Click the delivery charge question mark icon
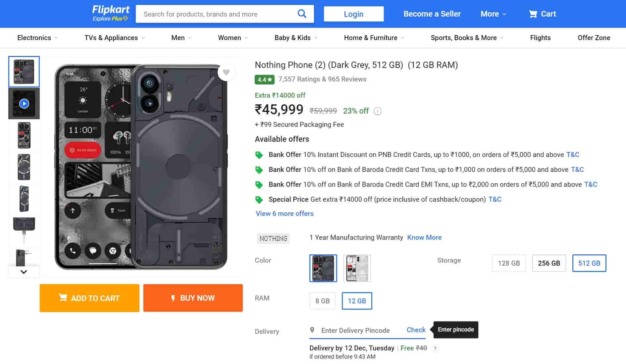 click(435, 348)
